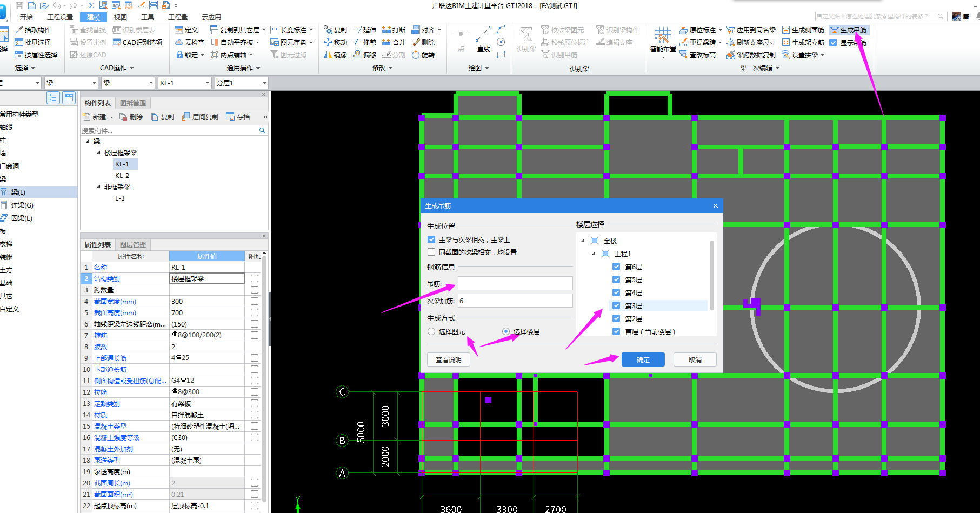The width and height of the screenshot is (980, 513).
Task: Switch to the 图纸管理 panel tab
Action: pyautogui.click(x=133, y=103)
